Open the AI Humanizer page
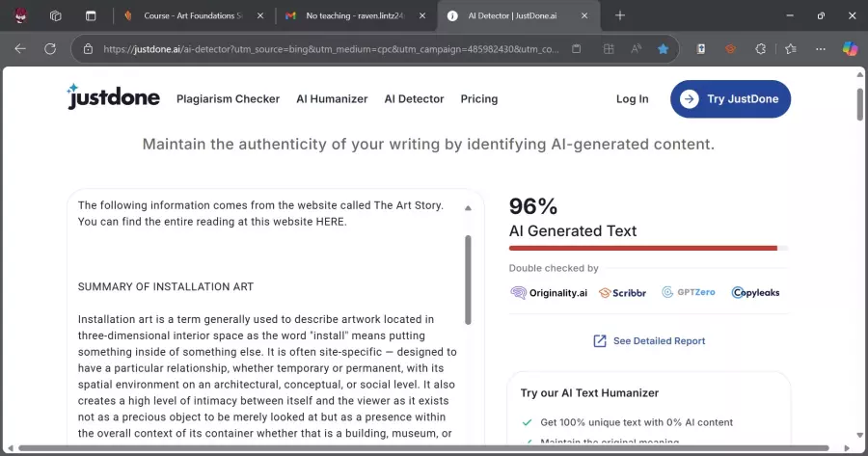Image resolution: width=868 pixels, height=456 pixels. point(332,99)
